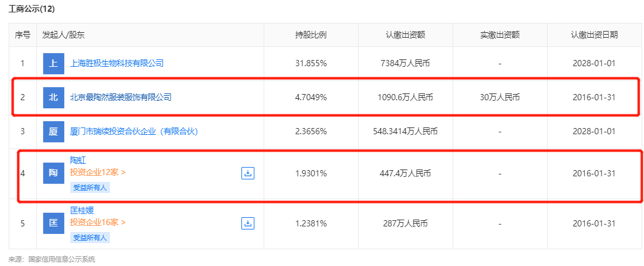This screenshot has height=266, width=644.
Task: Expand 投资企业16家 for 匡桂媛
Action: 98,223
